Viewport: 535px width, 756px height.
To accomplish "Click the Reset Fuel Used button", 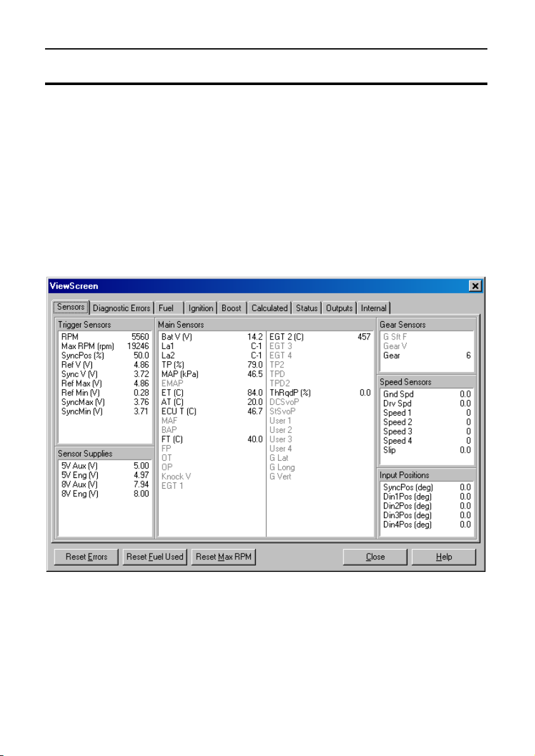I will click(155, 557).
